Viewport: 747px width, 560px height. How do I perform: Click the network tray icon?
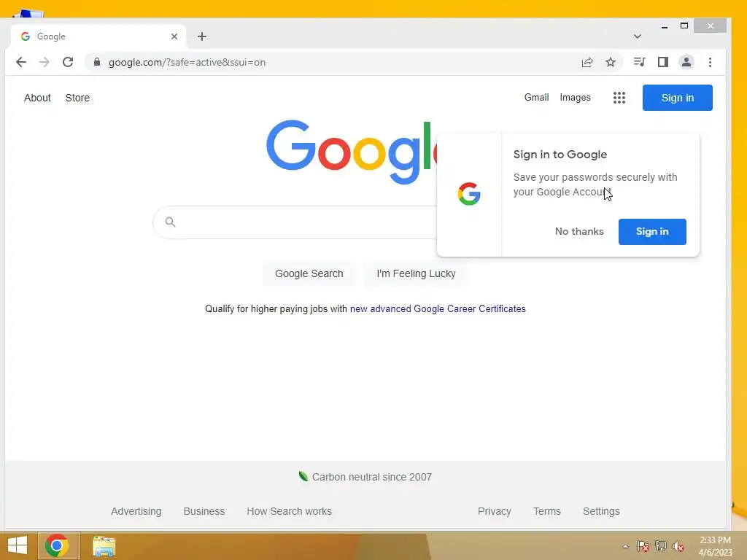click(x=661, y=546)
